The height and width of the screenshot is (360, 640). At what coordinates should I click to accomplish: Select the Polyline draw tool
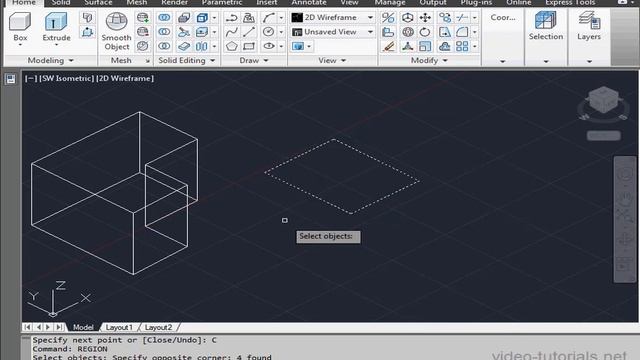[x=232, y=18]
